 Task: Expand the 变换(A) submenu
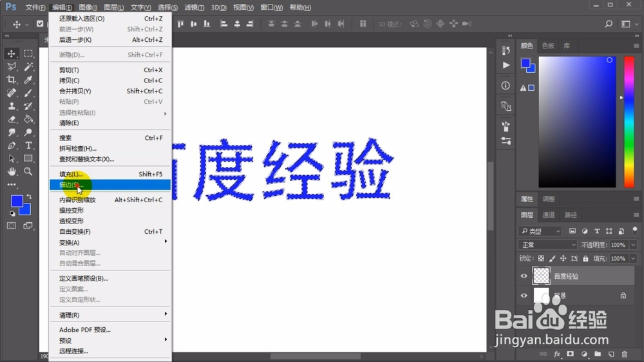tap(110, 242)
